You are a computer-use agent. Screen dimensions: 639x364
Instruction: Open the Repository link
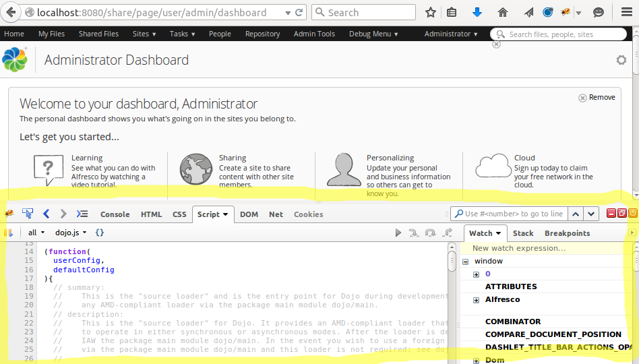(262, 34)
